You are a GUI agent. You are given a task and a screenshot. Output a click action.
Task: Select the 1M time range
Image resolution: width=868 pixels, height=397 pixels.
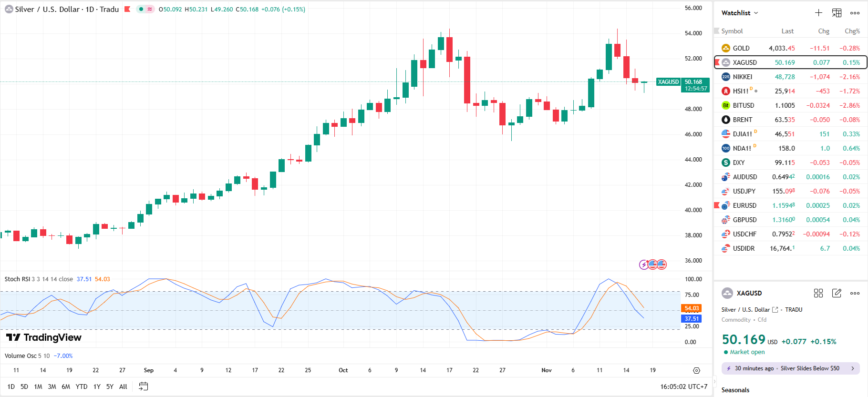pyautogui.click(x=38, y=387)
